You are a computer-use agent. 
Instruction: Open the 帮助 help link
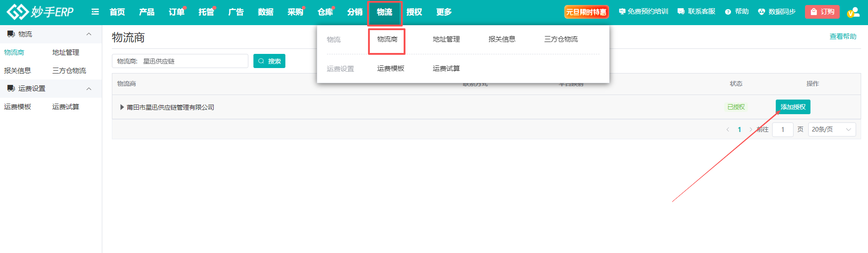point(737,11)
